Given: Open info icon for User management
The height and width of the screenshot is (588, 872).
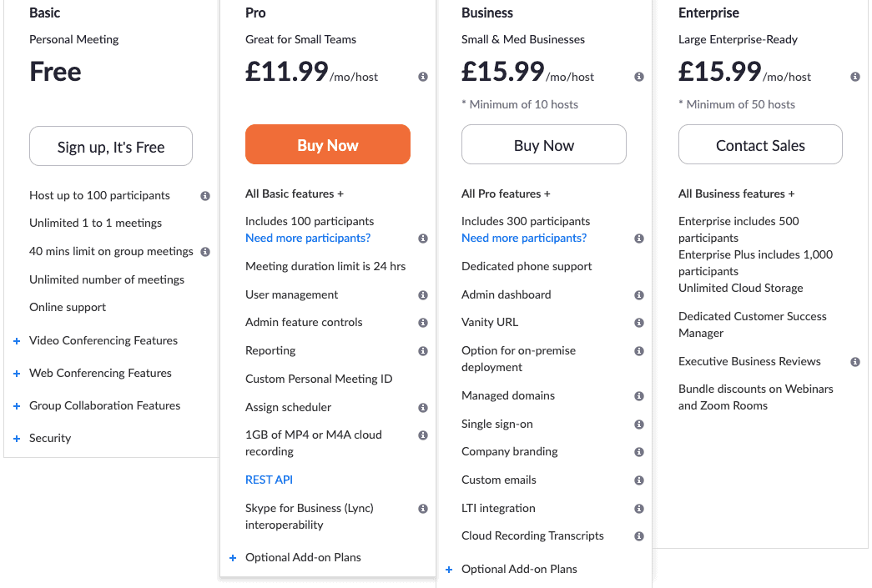Looking at the screenshot, I should pyautogui.click(x=423, y=295).
